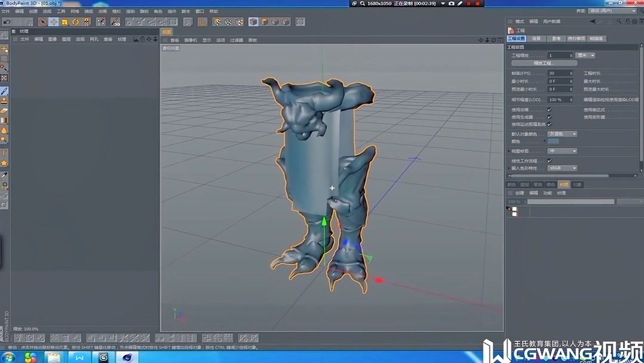The image size is (644, 363).
Task: Click the 缩放工程 button
Action: click(x=544, y=63)
